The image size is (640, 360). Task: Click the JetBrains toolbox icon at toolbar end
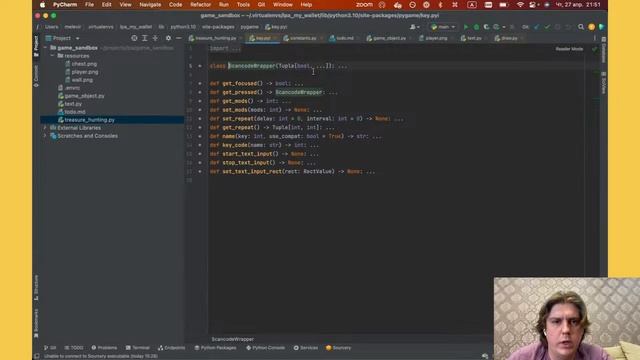pos(602,27)
